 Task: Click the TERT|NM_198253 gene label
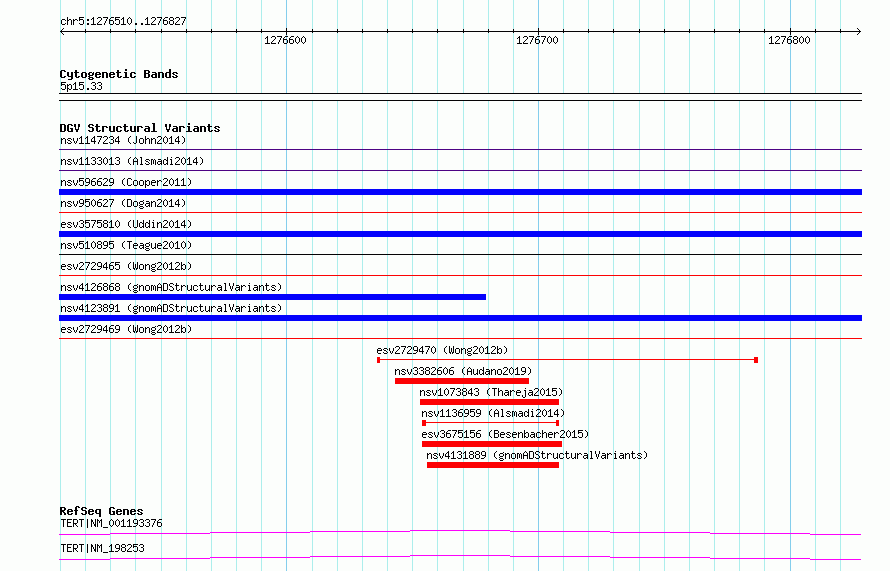pyautogui.click(x=102, y=548)
